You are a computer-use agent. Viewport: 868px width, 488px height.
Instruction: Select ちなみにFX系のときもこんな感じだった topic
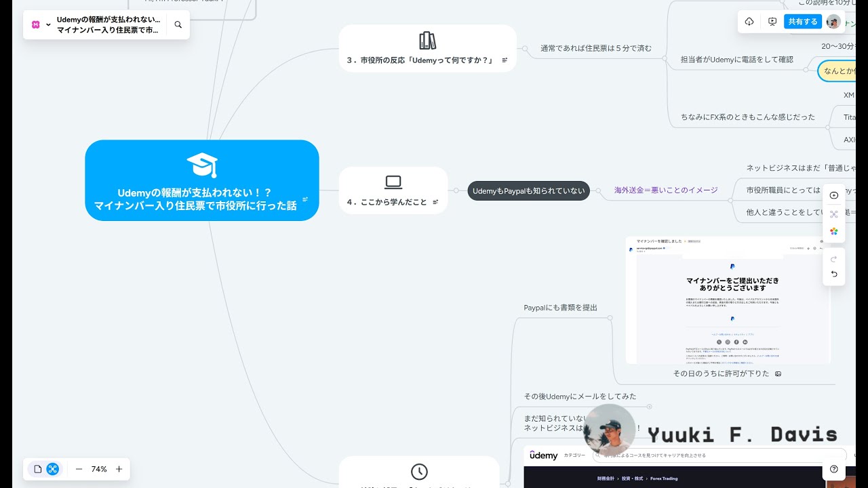(748, 117)
